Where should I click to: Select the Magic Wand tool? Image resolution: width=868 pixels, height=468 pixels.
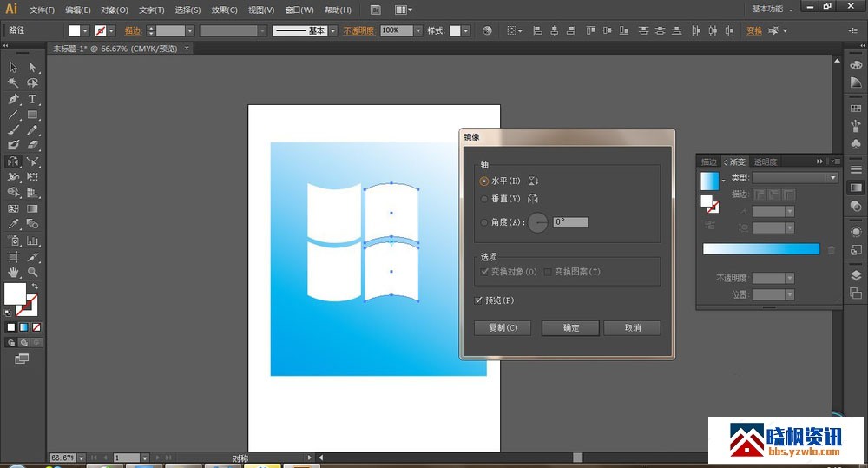pyautogui.click(x=13, y=83)
